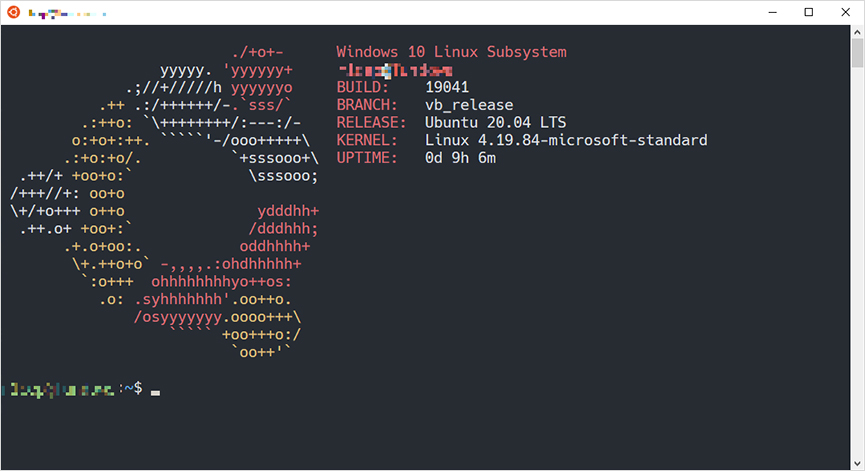This screenshot has width=865, height=471.
Task: Click the terminal cursor at the prompt
Action: [155, 393]
